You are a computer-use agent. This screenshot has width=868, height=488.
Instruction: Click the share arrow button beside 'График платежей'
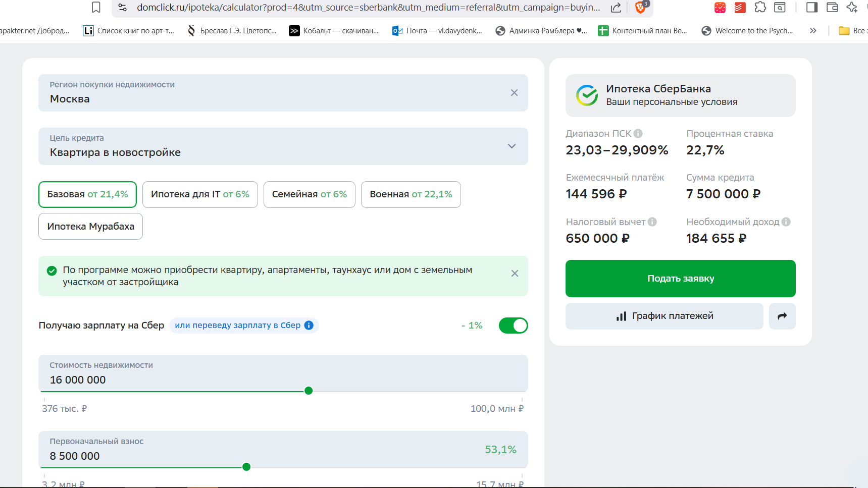(x=782, y=316)
